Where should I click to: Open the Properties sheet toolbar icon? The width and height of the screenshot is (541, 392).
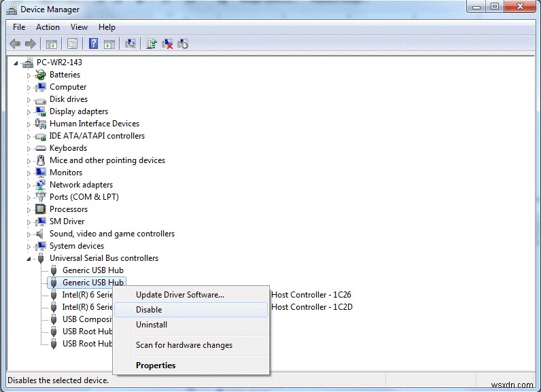pyautogui.click(x=73, y=43)
